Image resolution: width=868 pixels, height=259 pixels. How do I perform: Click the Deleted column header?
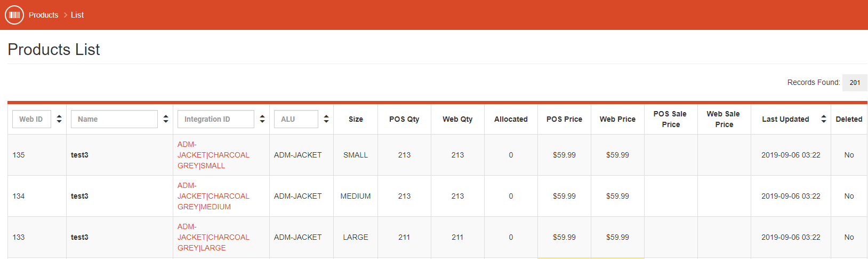point(849,119)
